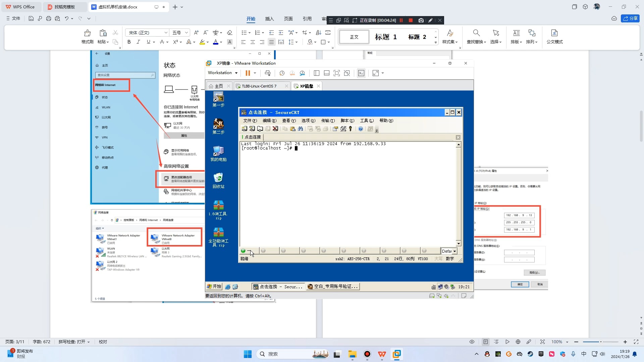644x362 pixels.
Task: Click the IP地址 input field
Action: click(x=519, y=215)
